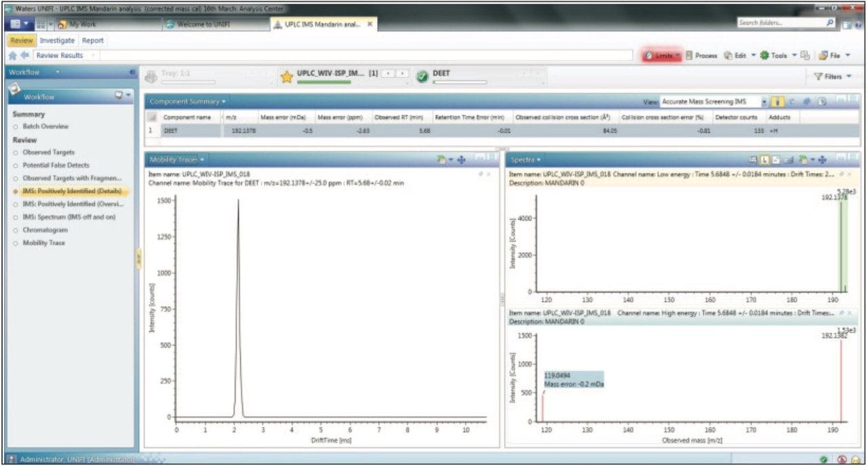Click the Review Results breadcrumb
The width and height of the screenshot is (868, 467).
(x=60, y=56)
